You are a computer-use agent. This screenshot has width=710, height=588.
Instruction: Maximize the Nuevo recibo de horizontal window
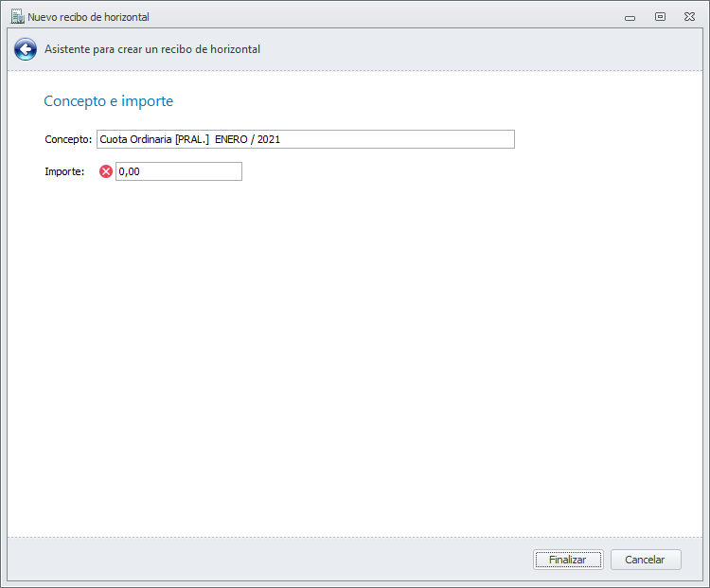[660, 16]
